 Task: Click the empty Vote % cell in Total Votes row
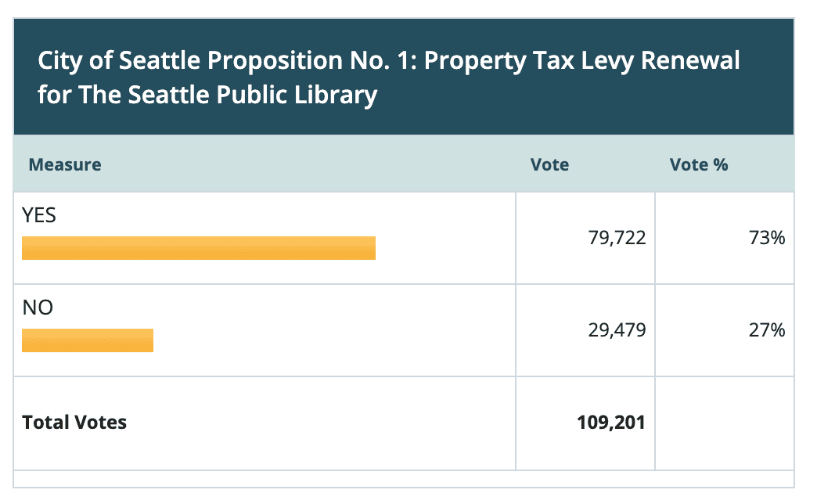coord(724,423)
